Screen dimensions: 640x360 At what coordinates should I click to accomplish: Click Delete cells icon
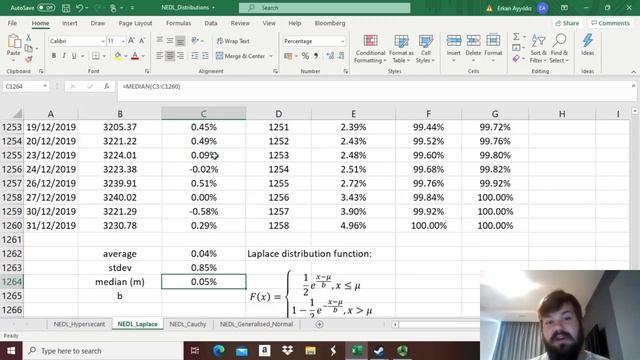point(473,40)
